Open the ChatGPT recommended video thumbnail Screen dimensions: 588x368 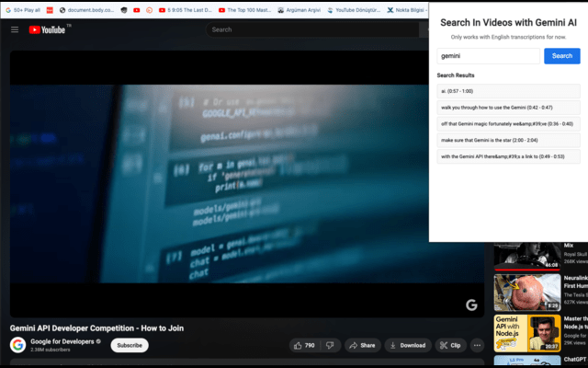(527, 361)
